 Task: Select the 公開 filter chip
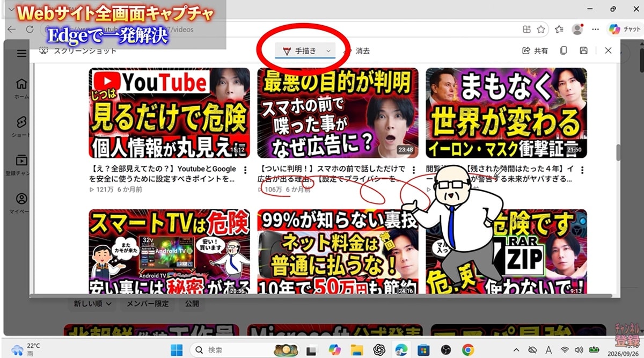[192, 304]
